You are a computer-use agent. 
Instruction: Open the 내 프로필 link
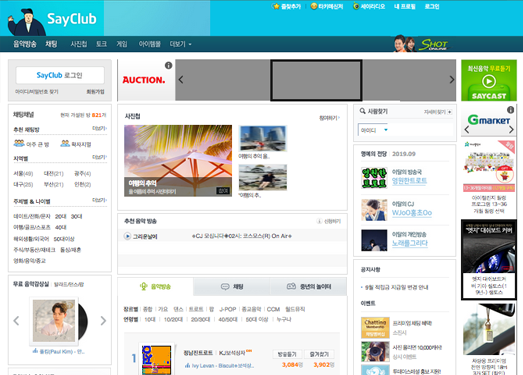[404, 6]
